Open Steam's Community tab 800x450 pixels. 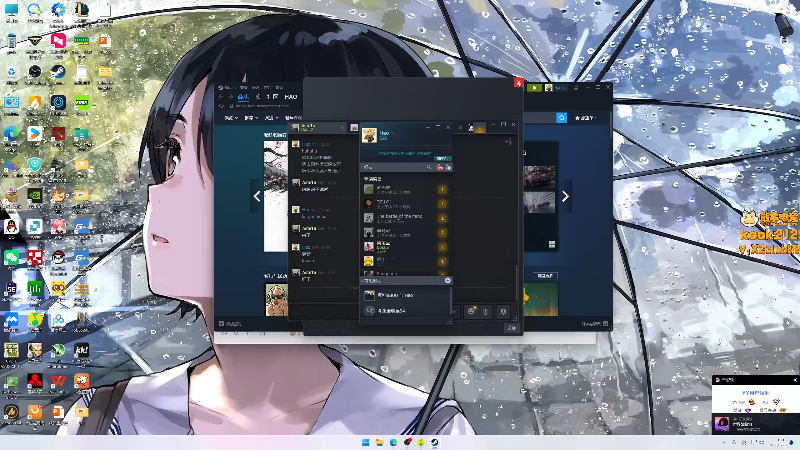pos(272,96)
